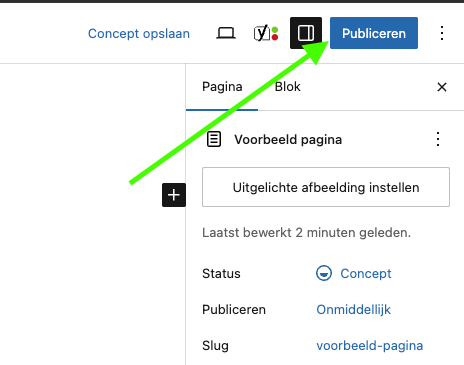464x365 pixels.
Task: Open the laptop preview device icon
Action: coord(226,33)
